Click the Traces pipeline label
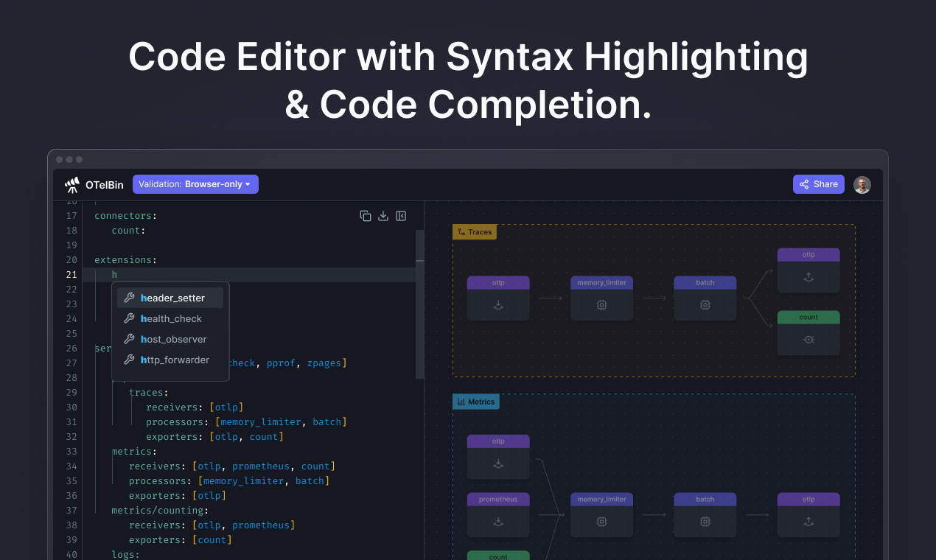This screenshot has width=936, height=560. 475,231
